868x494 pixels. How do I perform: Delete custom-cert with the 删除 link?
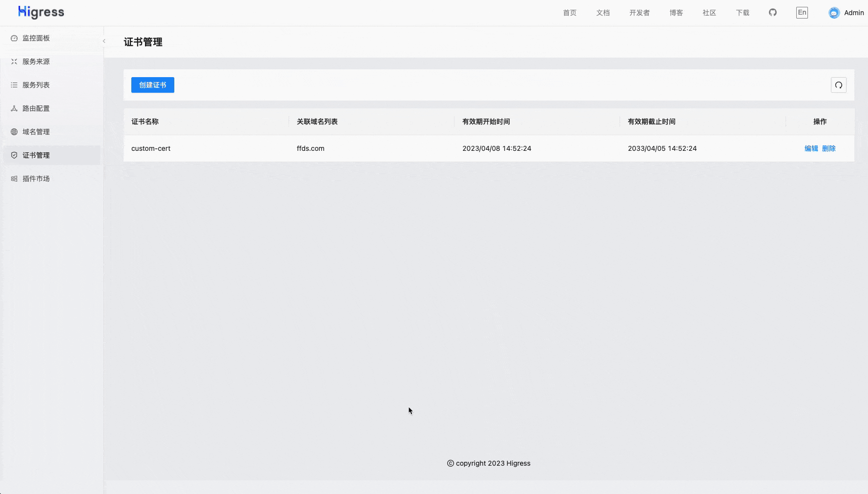tap(829, 148)
